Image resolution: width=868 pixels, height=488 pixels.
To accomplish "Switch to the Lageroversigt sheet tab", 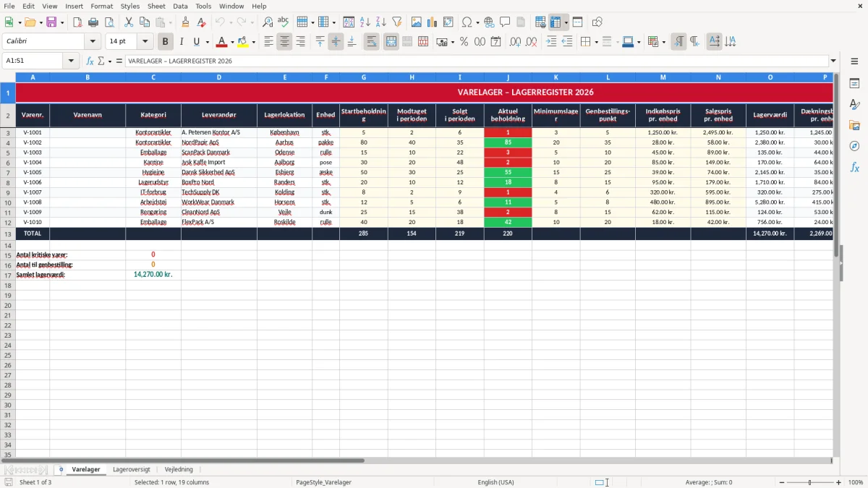I will (132, 470).
